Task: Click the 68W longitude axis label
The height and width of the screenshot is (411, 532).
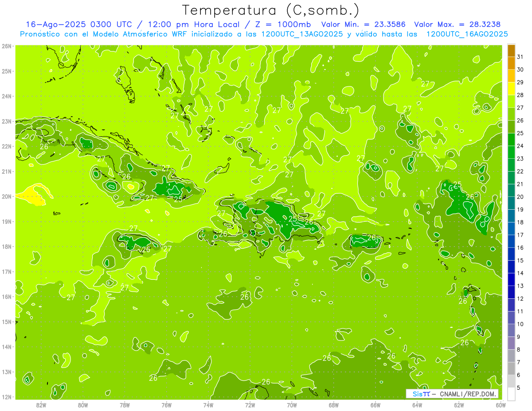Action: click(334, 405)
